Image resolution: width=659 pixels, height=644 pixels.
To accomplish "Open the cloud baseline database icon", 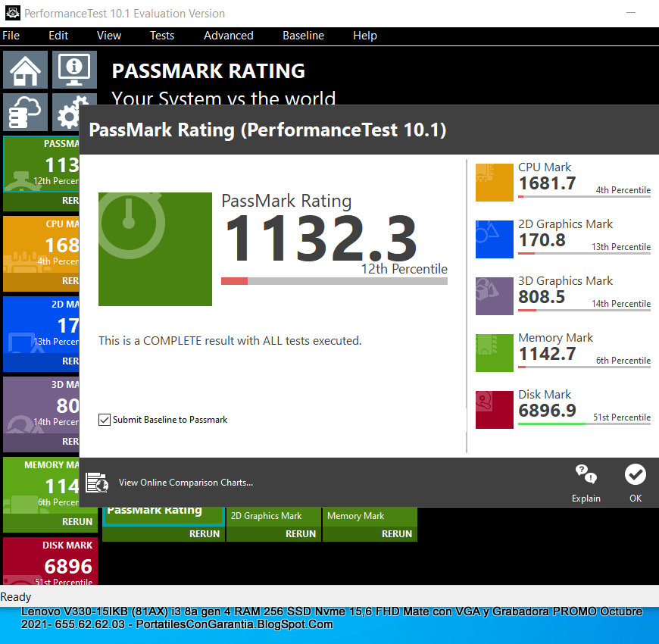I will 25,112.
